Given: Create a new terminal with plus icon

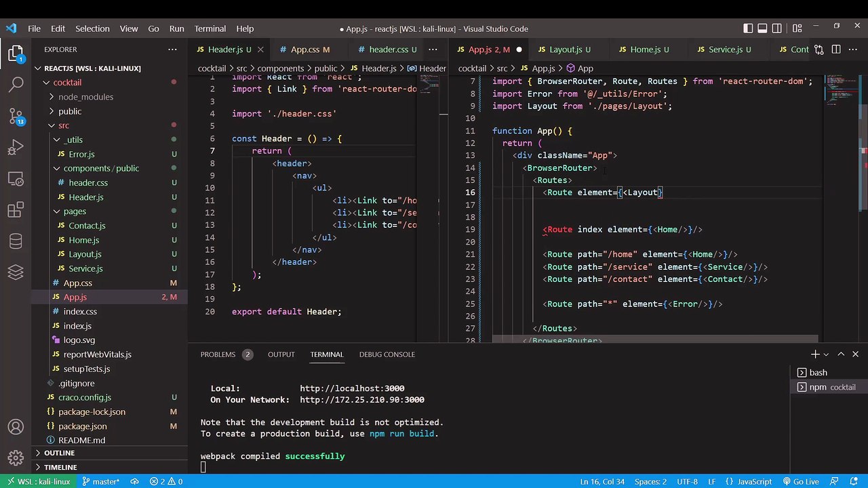Looking at the screenshot, I should pyautogui.click(x=814, y=354).
